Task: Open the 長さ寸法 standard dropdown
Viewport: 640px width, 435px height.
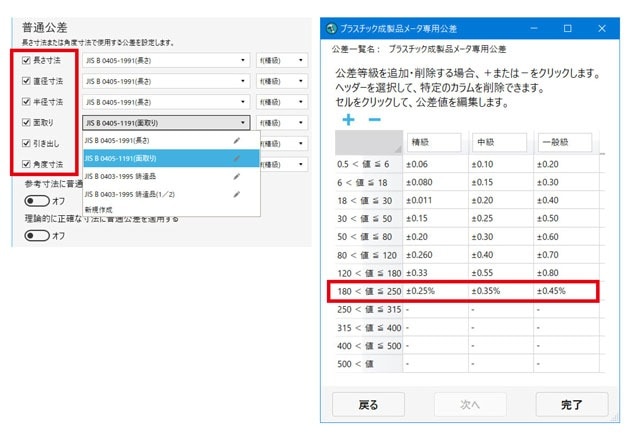Action: 166,60
